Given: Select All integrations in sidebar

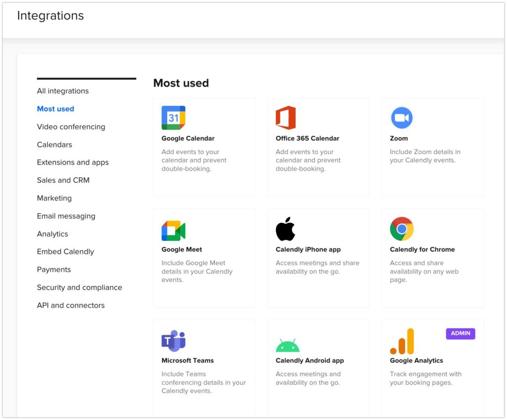Looking at the screenshot, I should pyautogui.click(x=63, y=91).
